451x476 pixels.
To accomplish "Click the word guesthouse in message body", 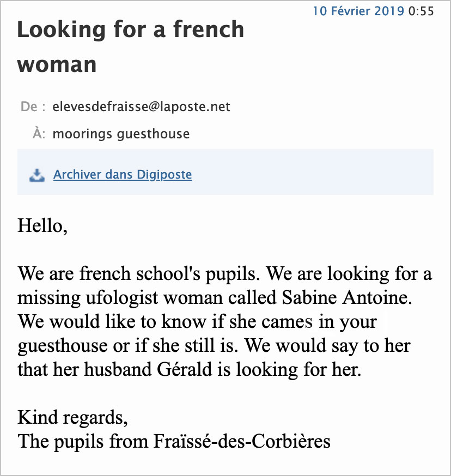I will click(x=62, y=346).
